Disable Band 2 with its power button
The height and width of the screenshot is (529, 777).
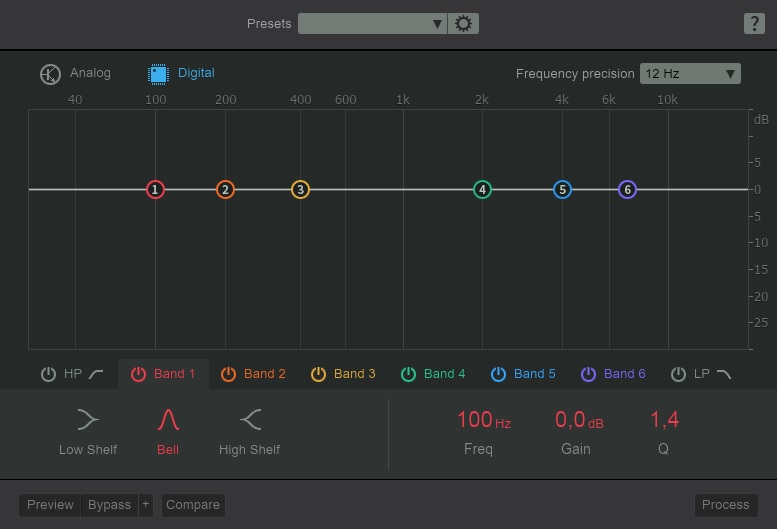[x=228, y=374]
